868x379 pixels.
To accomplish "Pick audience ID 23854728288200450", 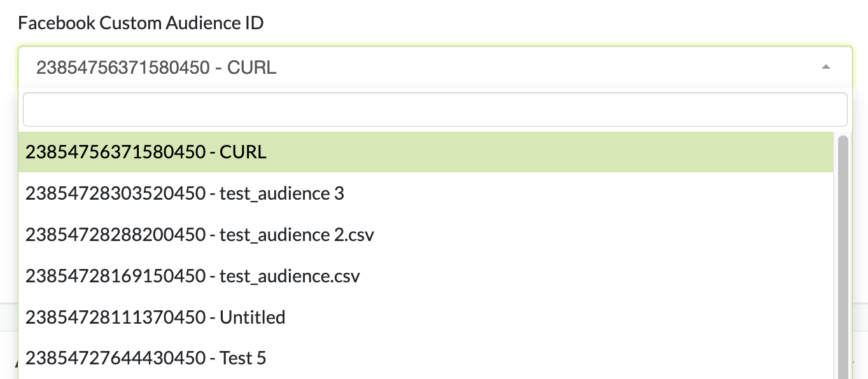I will [x=115, y=235].
